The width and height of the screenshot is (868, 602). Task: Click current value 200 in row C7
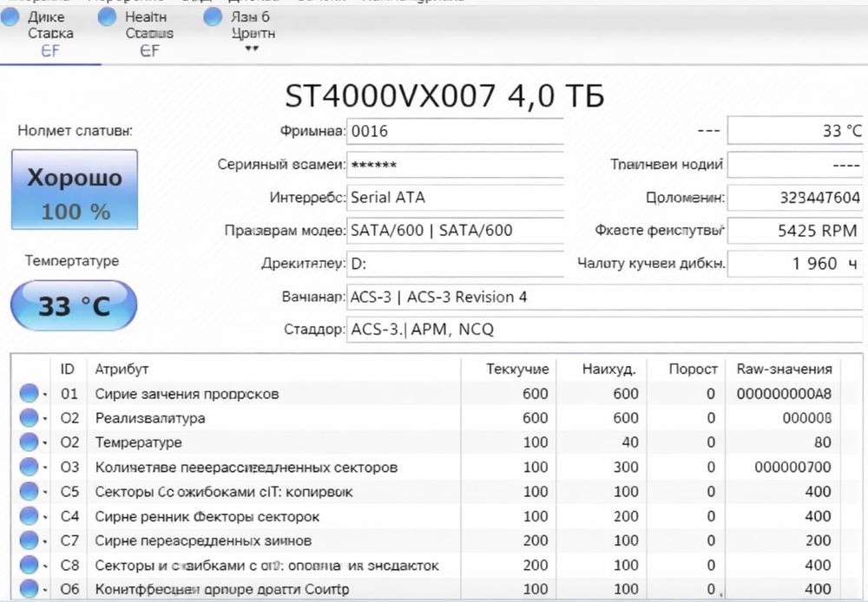point(536,540)
